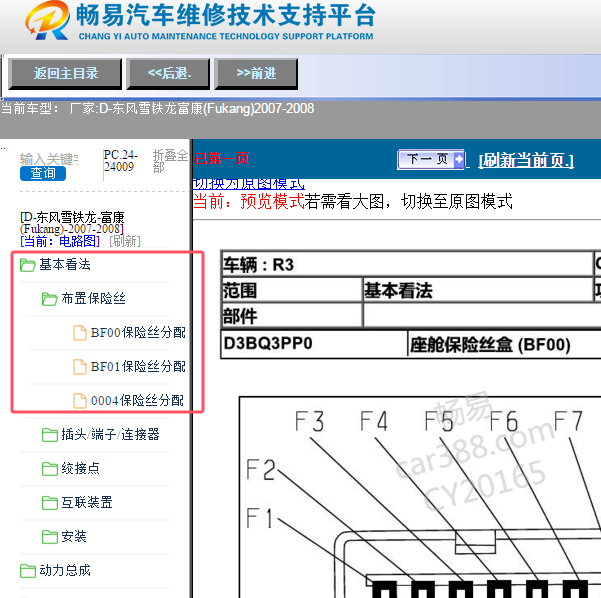
Task: Select the 绞接点 label
Action: [80, 468]
